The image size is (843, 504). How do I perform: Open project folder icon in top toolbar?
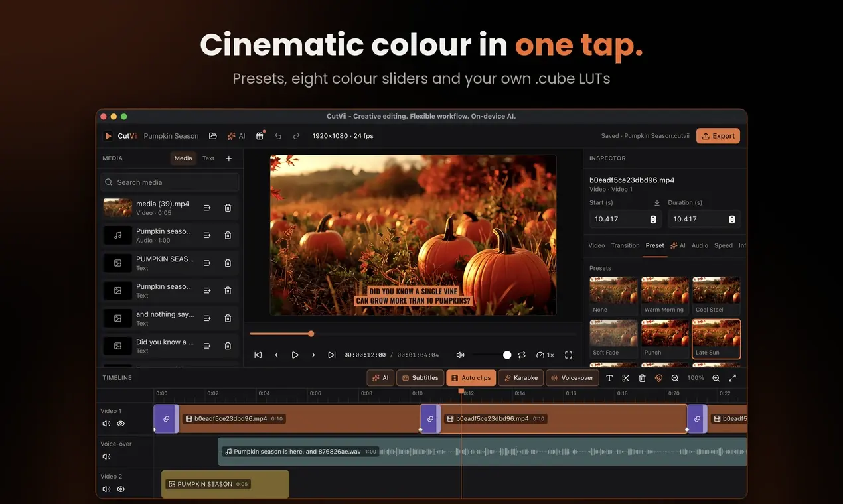pyautogui.click(x=213, y=136)
